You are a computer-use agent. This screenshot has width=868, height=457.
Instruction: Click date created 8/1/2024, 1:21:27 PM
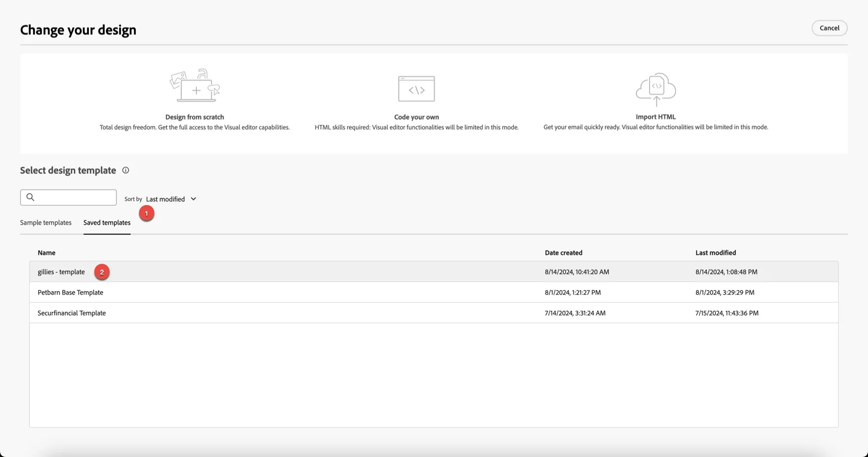click(x=573, y=293)
